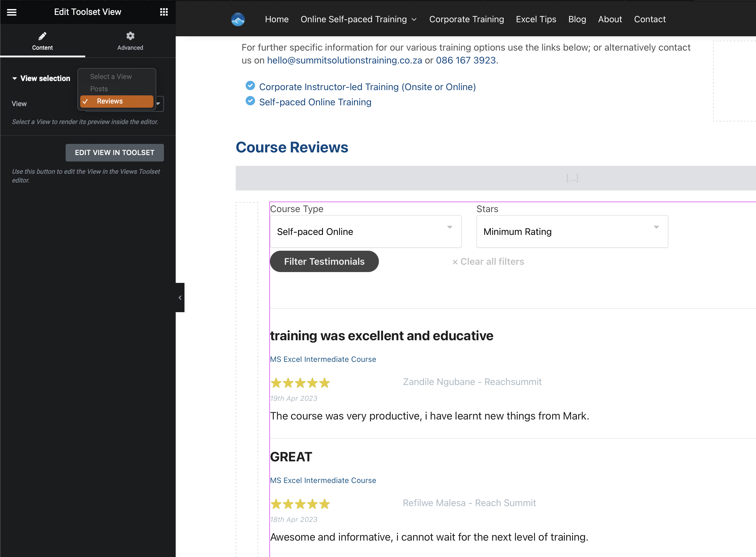This screenshot has width=756, height=557.
Task: Click reviewer name Refilwe Malesa - Reach Summit
Action: tap(469, 503)
